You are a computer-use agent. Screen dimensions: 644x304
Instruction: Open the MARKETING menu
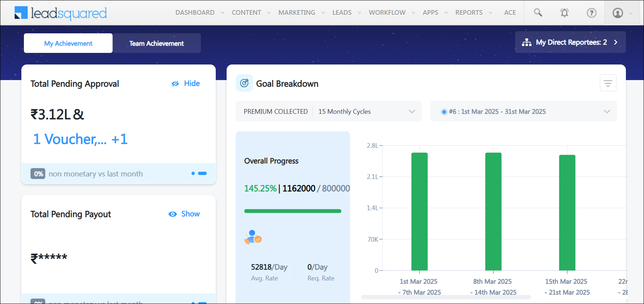click(297, 13)
